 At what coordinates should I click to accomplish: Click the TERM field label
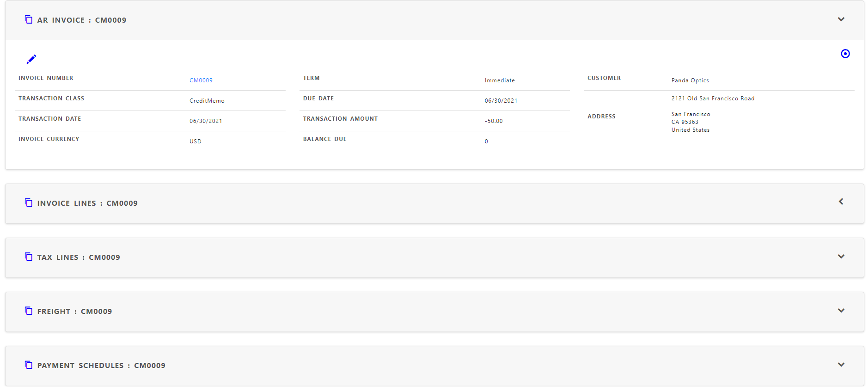312,78
